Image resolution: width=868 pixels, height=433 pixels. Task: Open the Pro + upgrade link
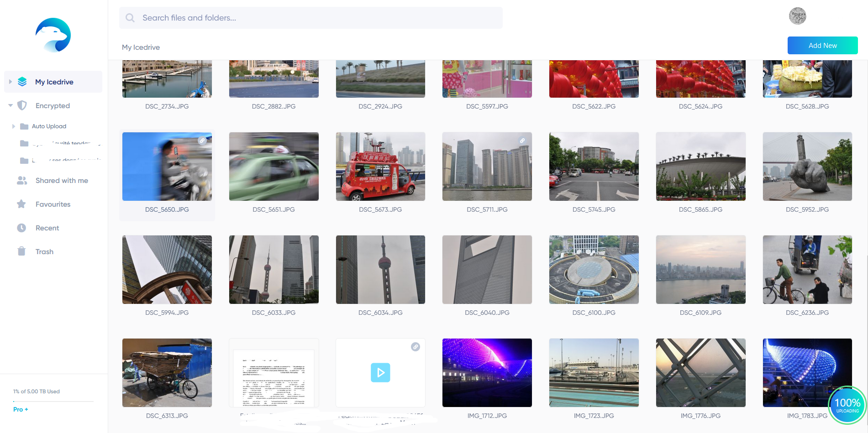(x=20, y=409)
